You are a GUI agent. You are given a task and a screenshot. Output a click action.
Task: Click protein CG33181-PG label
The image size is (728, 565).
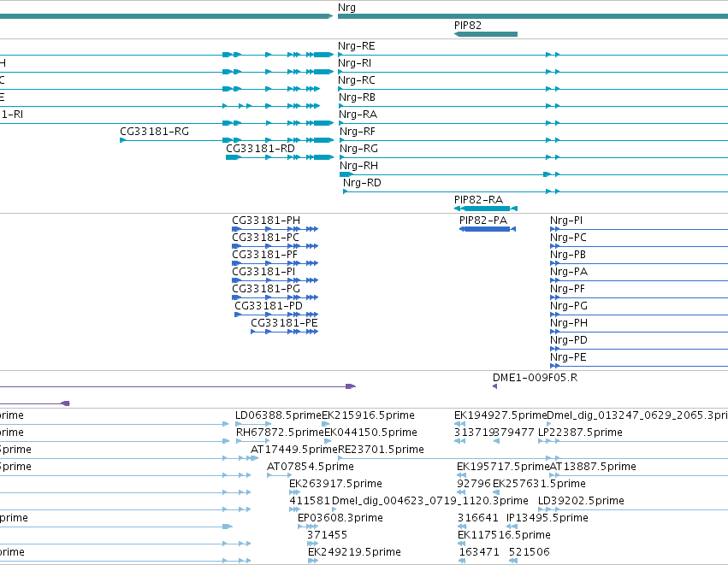tap(265, 289)
